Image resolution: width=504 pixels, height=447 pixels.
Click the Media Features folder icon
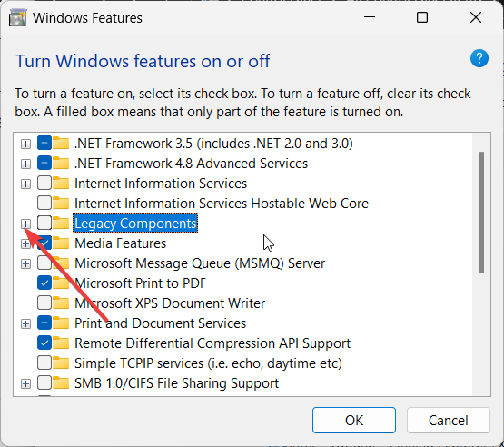(61, 243)
